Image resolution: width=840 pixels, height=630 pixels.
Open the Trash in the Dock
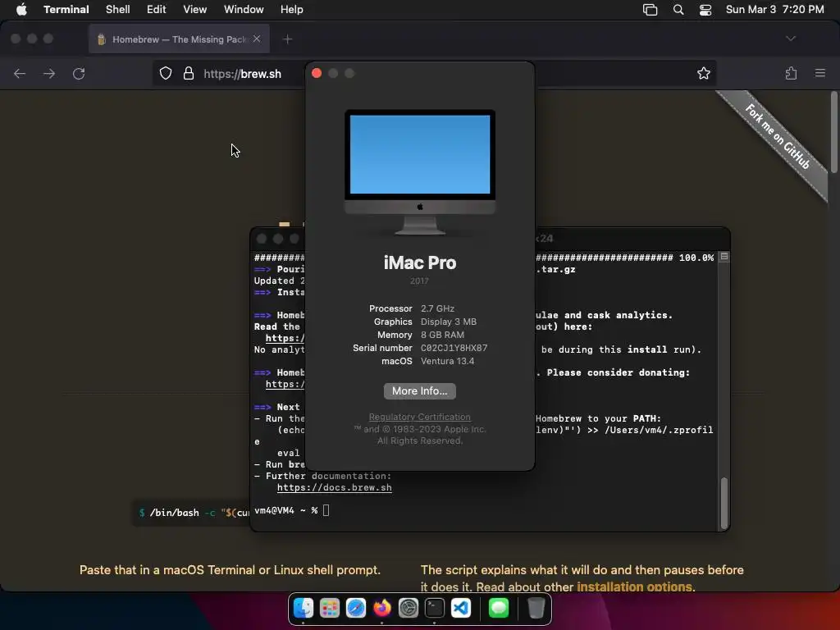pyautogui.click(x=536, y=608)
